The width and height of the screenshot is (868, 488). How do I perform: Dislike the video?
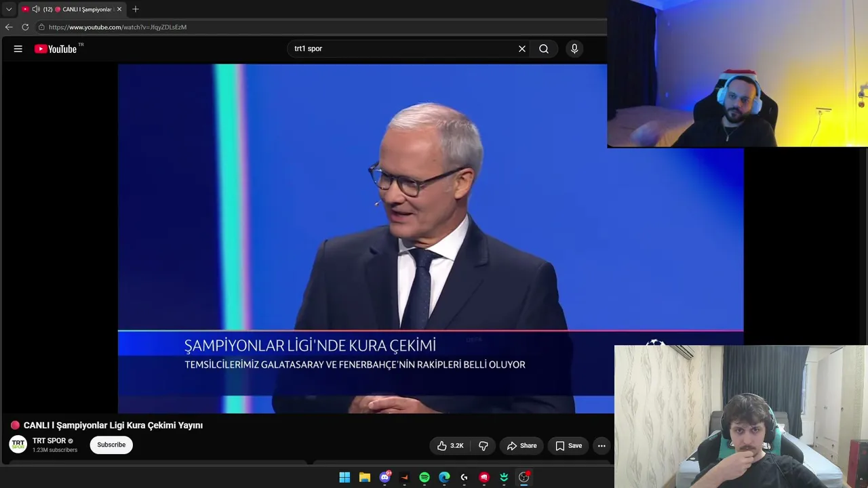point(484,445)
